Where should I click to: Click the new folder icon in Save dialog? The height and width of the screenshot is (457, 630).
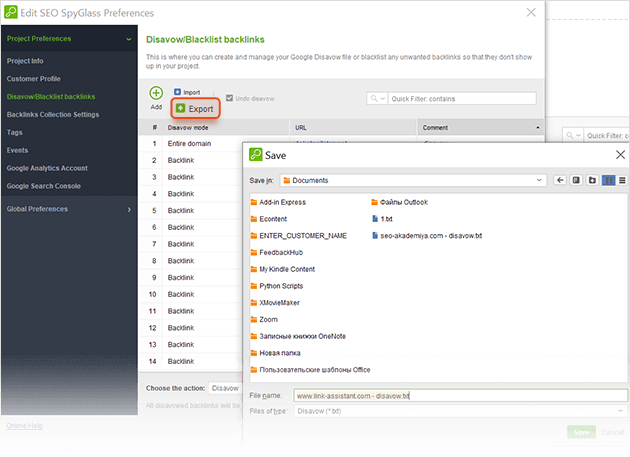593,180
